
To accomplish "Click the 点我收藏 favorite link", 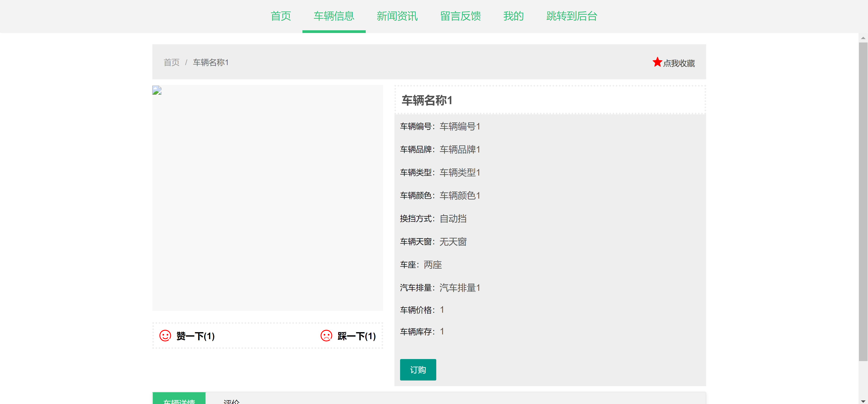I will point(679,63).
